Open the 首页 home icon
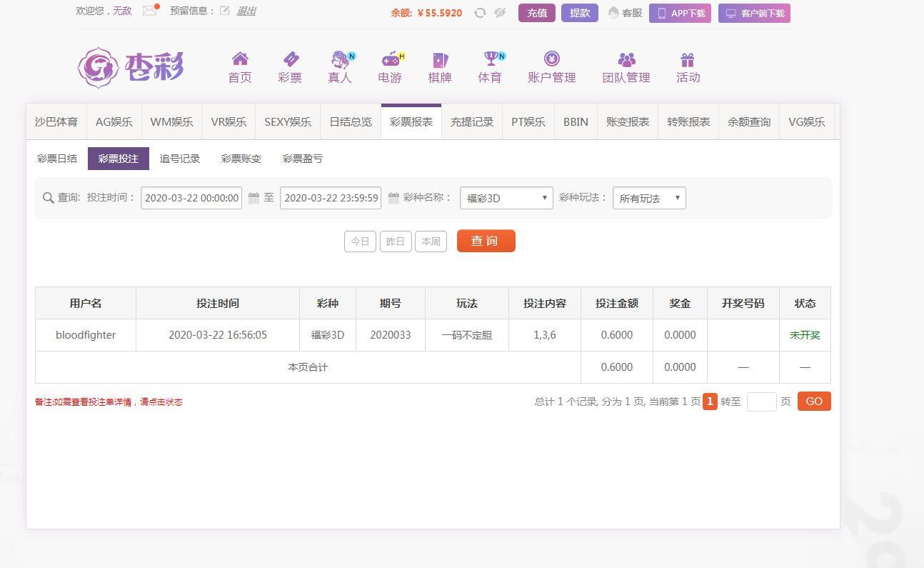Screen dimensions: 924x568 point(240,59)
